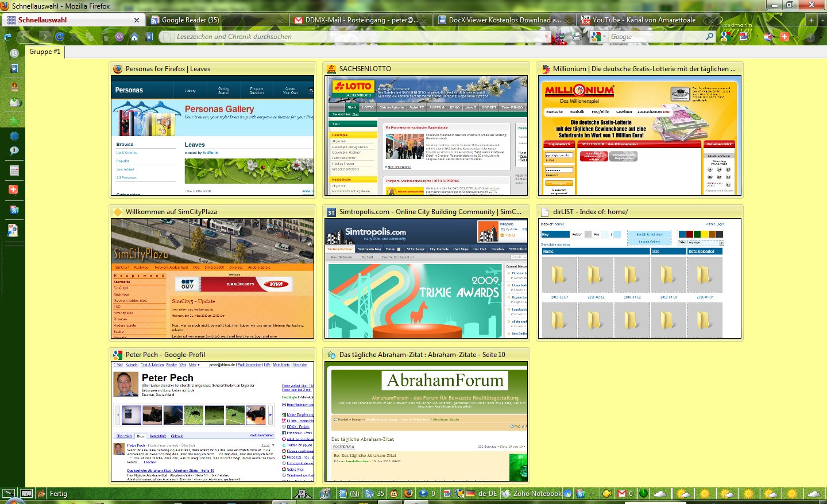Click the Gmail envelope icon in the status bar
The image size is (827, 504).
(621, 494)
